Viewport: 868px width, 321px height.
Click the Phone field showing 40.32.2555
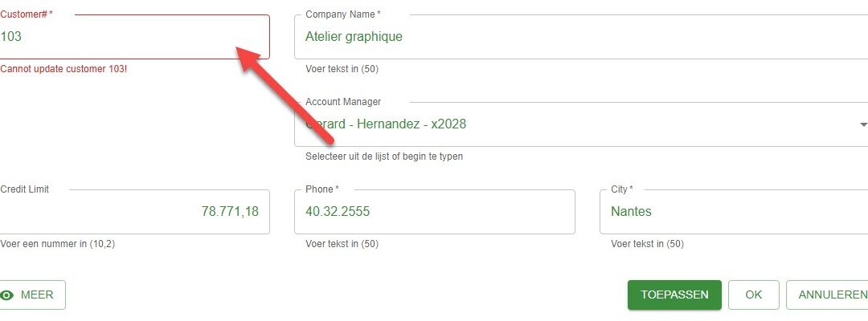(435, 212)
